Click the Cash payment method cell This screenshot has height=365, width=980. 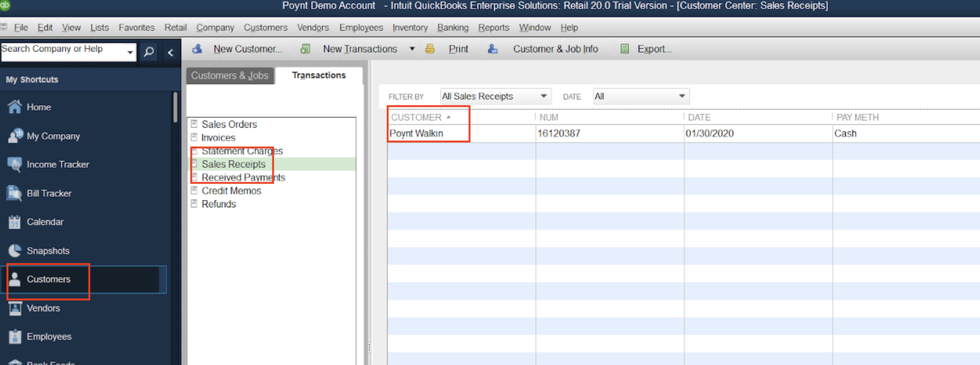click(906, 133)
